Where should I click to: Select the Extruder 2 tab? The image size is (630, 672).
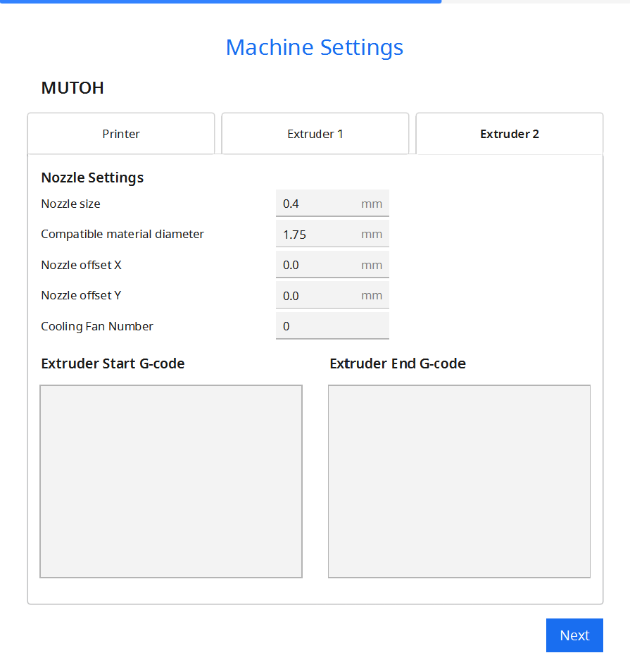509,134
